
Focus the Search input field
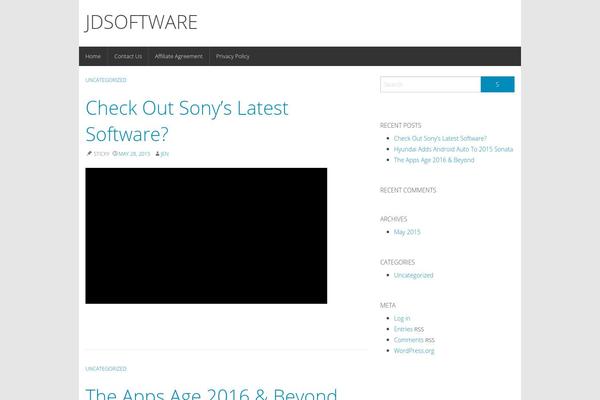click(430, 85)
